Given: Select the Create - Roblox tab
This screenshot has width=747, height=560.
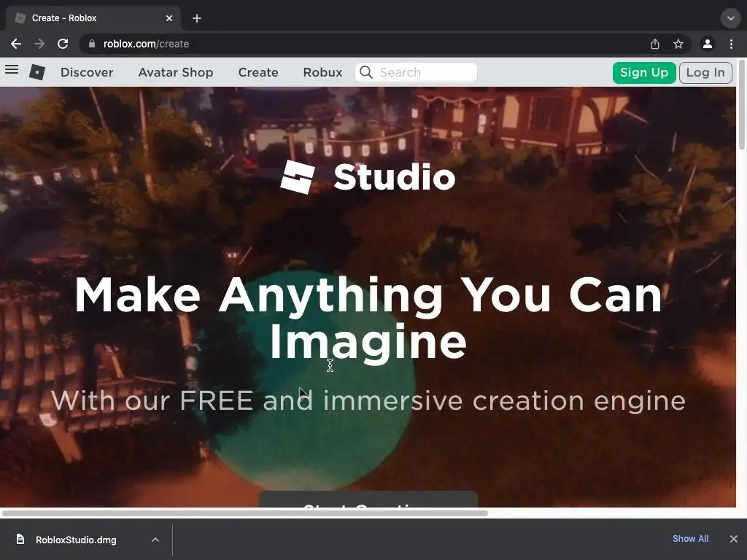Looking at the screenshot, I should tap(93, 18).
